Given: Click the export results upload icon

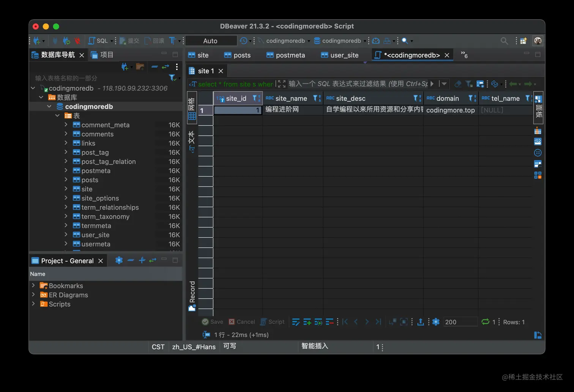Looking at the screenshot, I should [421, 322].
